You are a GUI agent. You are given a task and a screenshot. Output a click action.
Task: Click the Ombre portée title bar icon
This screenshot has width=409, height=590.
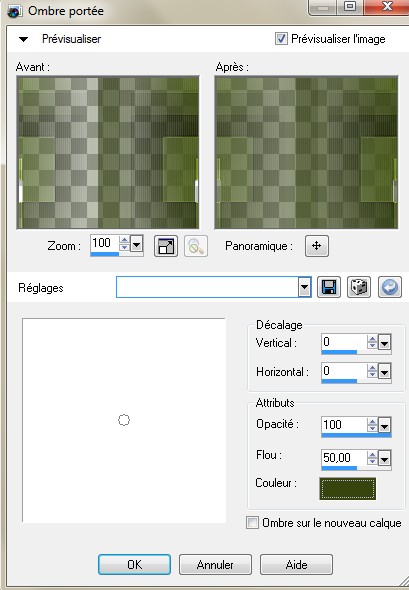click(x=14, y=11)
